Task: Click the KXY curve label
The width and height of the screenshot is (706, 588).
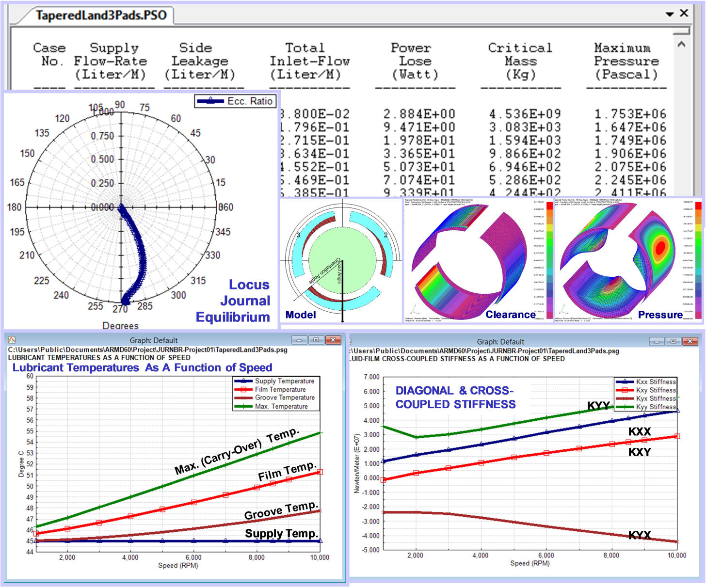Action: coord(640,452)
